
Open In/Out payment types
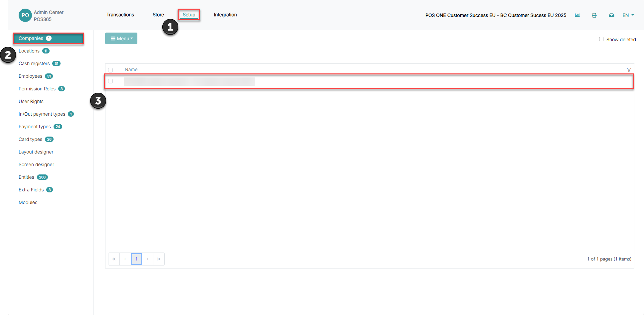[x=42, y=114]
